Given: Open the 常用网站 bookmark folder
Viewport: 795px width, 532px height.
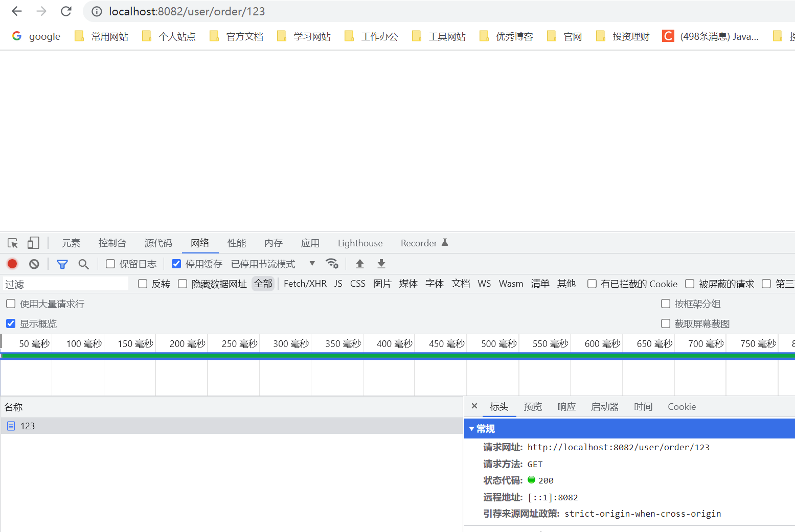Looking at the screenshot, I should point(101,36).
